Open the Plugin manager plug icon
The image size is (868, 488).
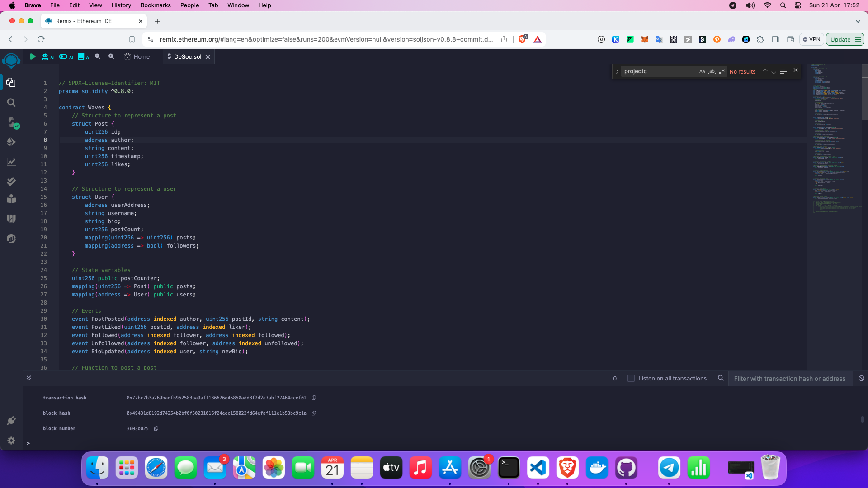tap(11, 421)
